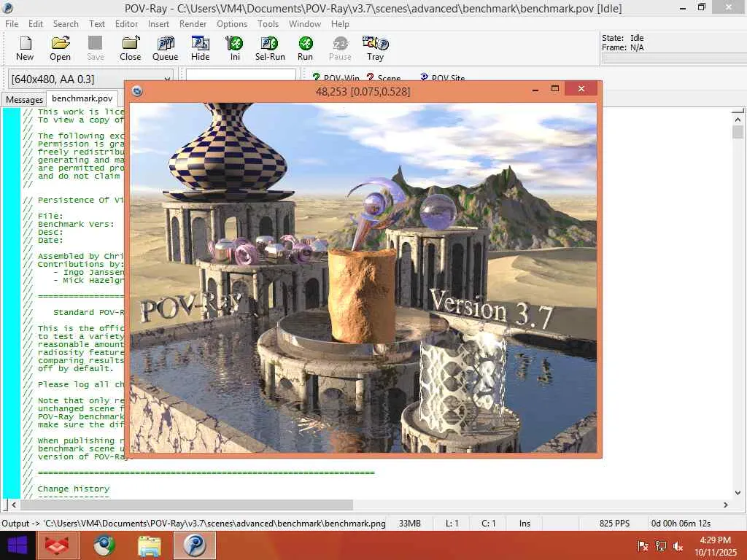Click the Action Center flag tray icon

[642, 545]
